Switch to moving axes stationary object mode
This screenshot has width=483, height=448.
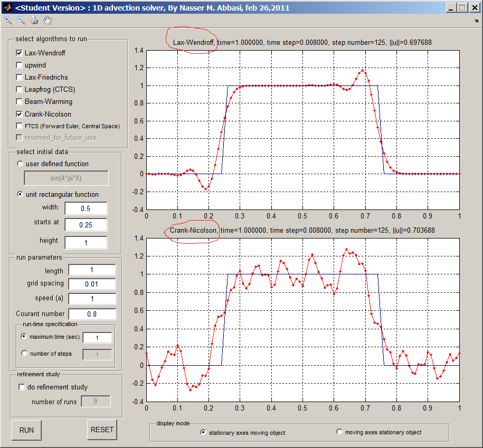[x=339, y=432]
